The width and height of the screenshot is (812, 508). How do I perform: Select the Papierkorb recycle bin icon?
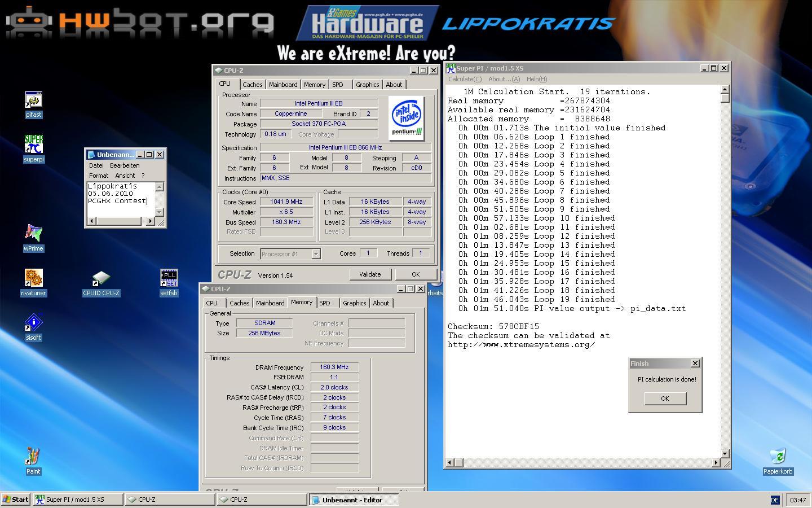778,461
